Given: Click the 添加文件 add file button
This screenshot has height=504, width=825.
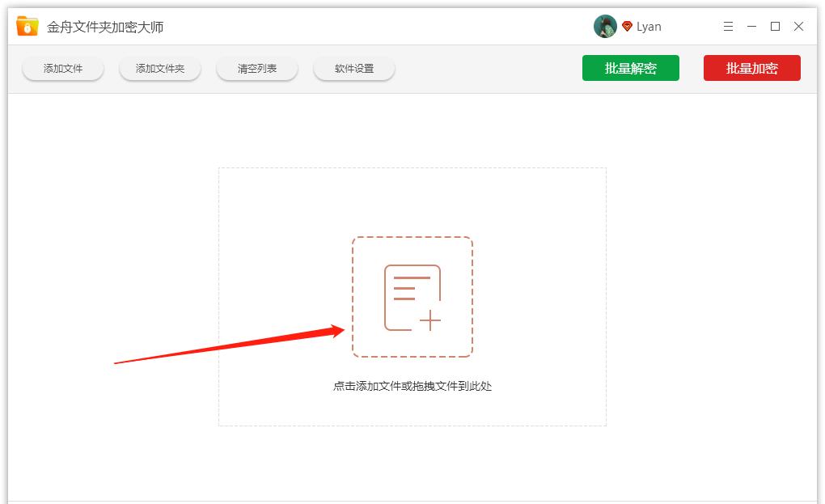Looking at the screenshot, I should click(62, 68).
